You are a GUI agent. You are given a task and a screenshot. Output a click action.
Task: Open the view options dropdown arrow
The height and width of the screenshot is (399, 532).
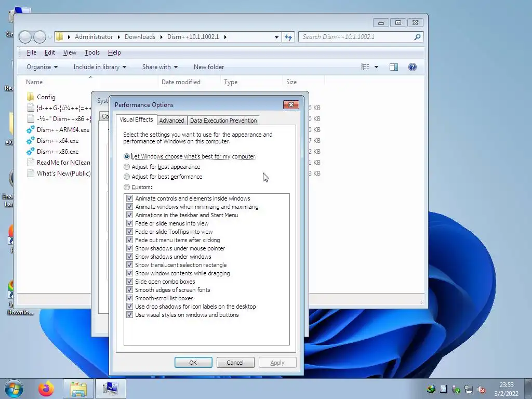(376, 67)
